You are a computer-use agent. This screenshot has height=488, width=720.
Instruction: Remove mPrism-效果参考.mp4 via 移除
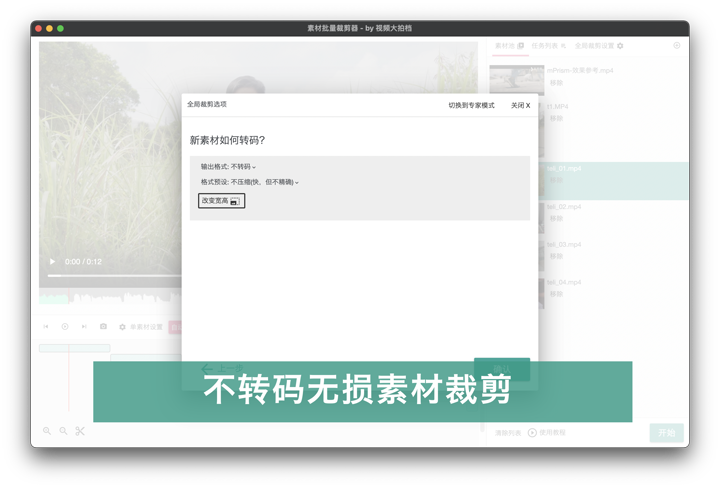[556, 83]
